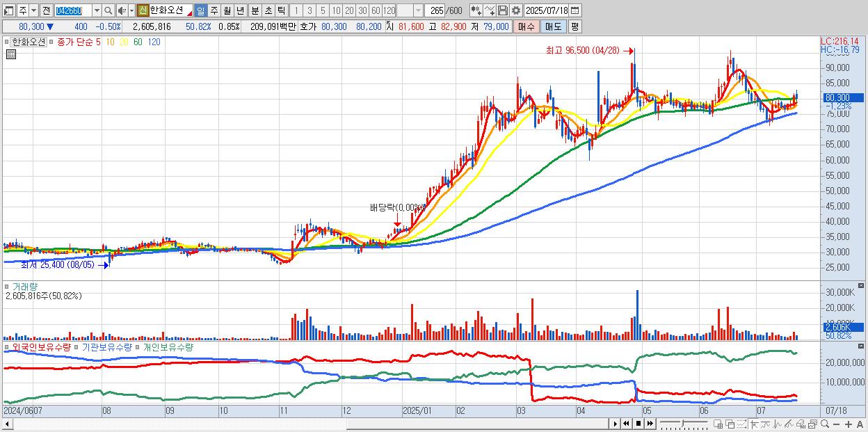The image size is (868, 432).
Task: Click the 3D bar chart icon in bottom toolbar
Action: [801, 424]
